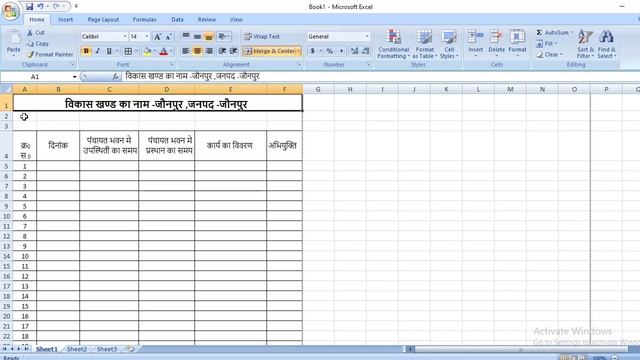Toggle bold formatting
The height and width of the screenshot is (360, 640).
(86, 51)
